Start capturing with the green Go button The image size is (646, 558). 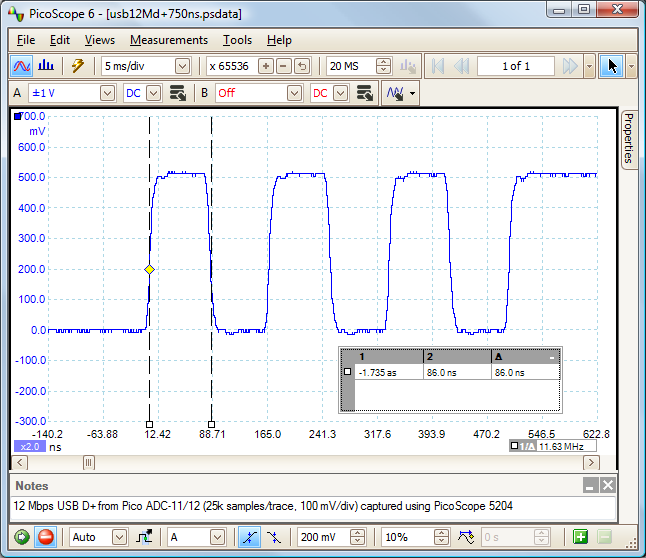[22, 537]
